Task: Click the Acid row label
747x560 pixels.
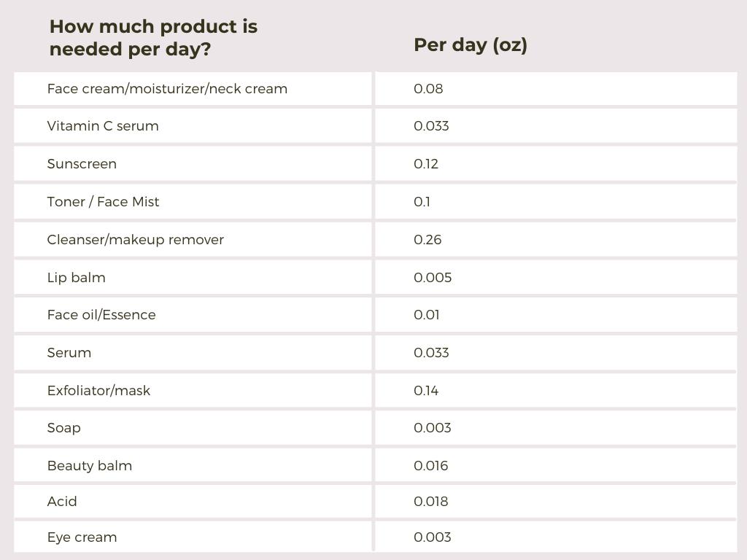Action: 62,502
